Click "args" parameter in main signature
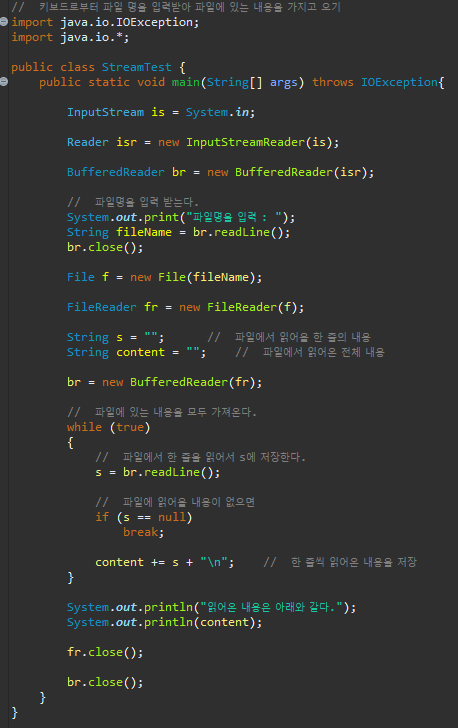 pos(283,83)
